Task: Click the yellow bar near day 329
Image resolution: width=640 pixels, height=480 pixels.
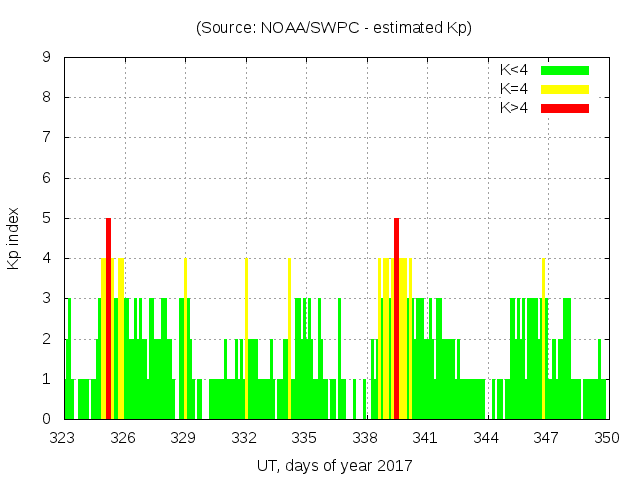Action: tap(185, 338)
